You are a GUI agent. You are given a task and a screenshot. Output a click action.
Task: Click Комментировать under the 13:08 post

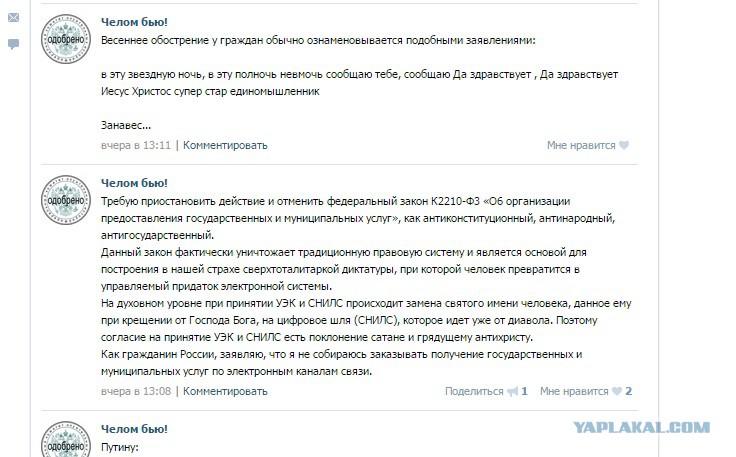click(x=225, y=391)
